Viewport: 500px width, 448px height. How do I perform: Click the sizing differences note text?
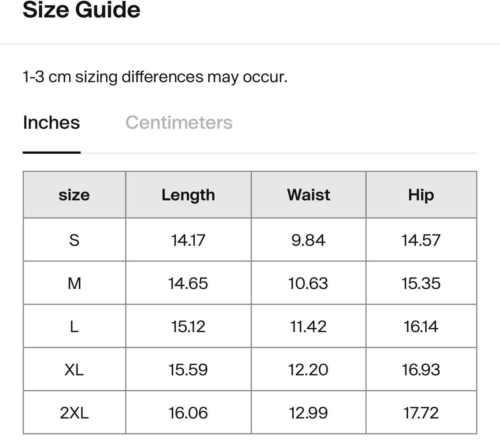[155, 77]
